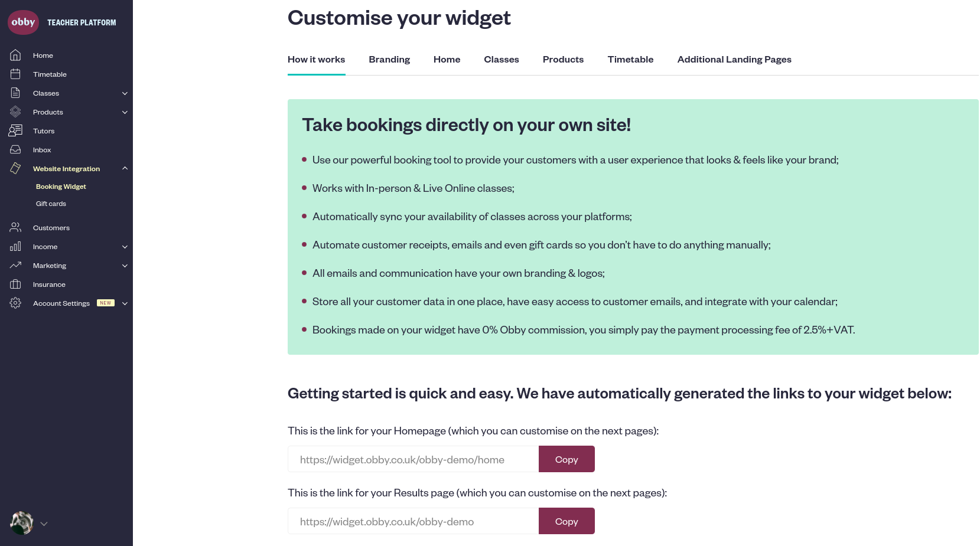Click the Products layers icon
980x546 pixels.
(x=15, y=112)
